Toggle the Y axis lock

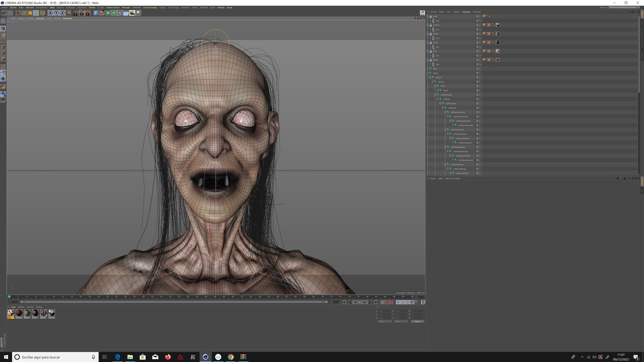pos(56,13)
